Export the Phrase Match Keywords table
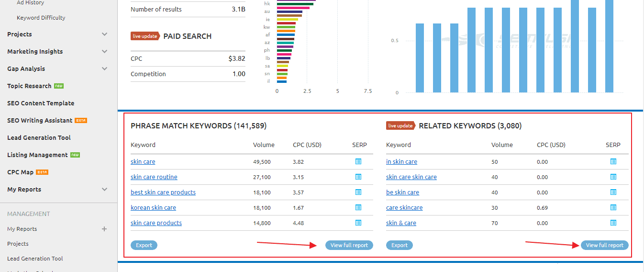Image resolution: width=644 pixels, height=272 pixels. pyautogui.click(x=144, y=245)
